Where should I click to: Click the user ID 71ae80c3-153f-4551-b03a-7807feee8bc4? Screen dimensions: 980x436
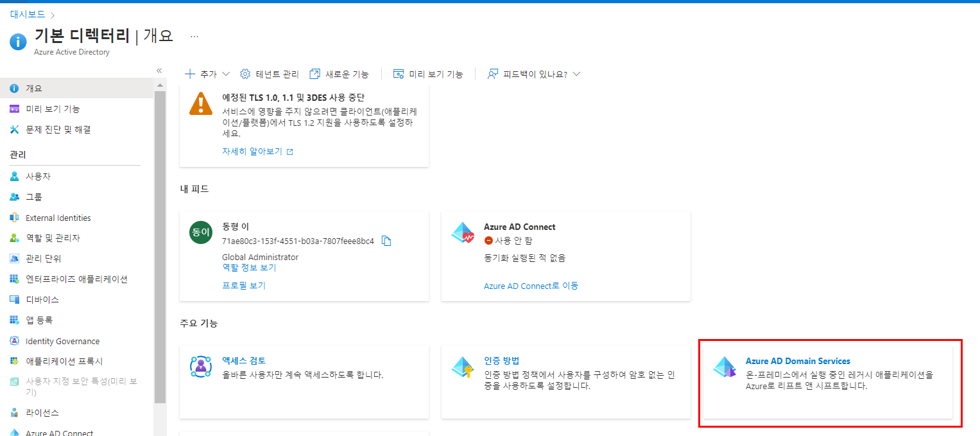point(298,241)
